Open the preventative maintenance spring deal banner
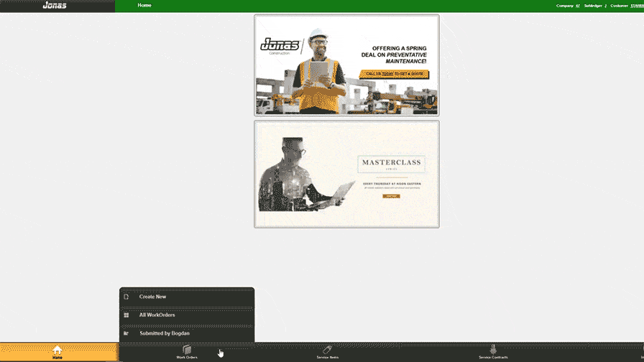Image resolution: width=644 pixels, height=362 pixels. click(346, 65)
